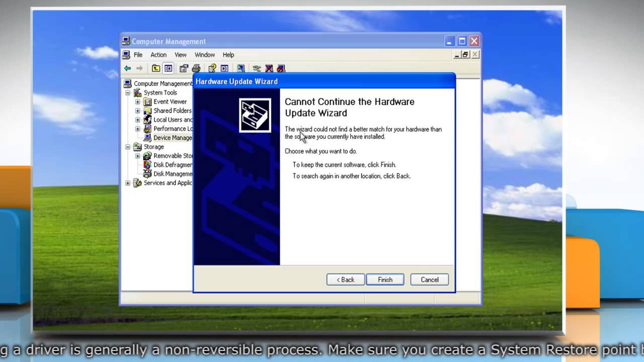Restore down the inner console child window
Viewport: 644px width, 362px height.
[465, 55]
